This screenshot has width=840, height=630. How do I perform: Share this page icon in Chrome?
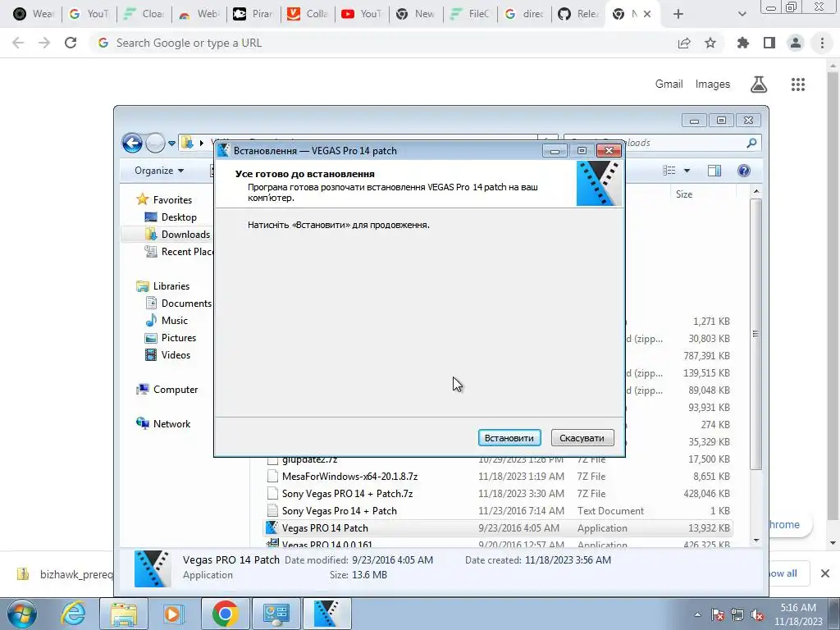tap(684, 43)
